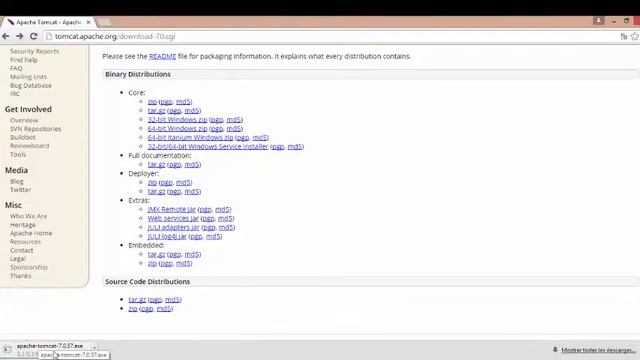Viewport: 640px width, 360px height.
Task: Open the apache-tomcat-7.0.57.exe download item
Action: click(50, 346)
